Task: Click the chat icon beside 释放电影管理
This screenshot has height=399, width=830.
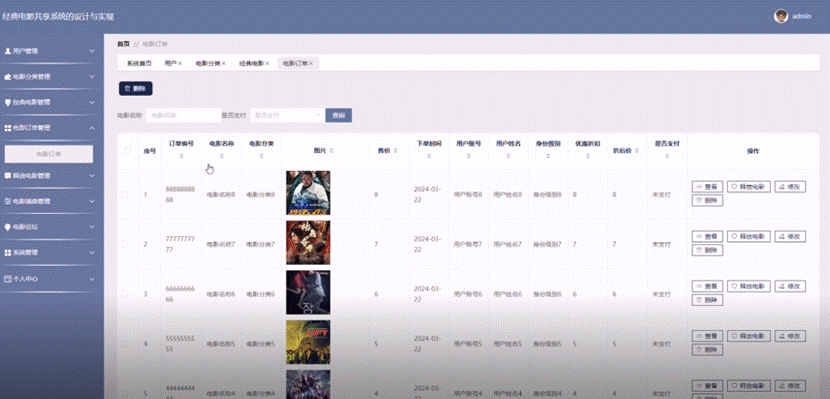Action: click(7, 175)
